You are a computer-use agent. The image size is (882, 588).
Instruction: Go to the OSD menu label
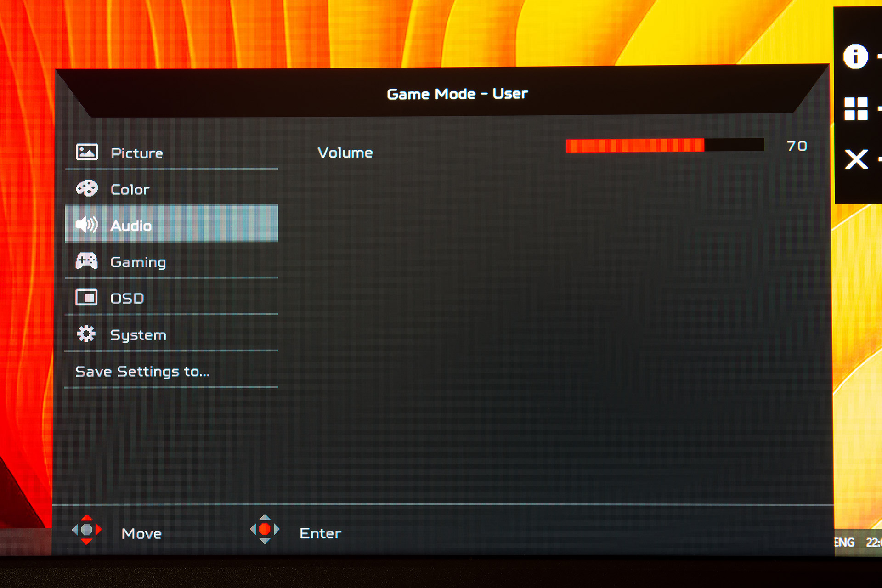coord(127,299)
